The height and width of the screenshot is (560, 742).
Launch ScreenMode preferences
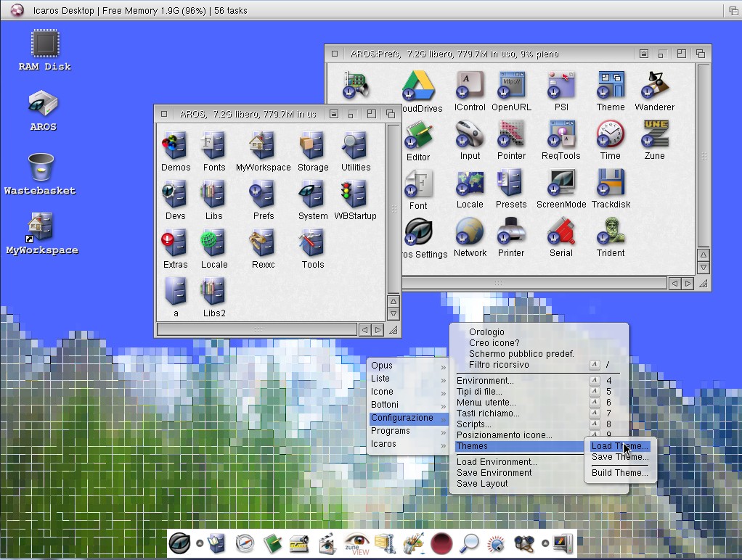coord(560,185)
